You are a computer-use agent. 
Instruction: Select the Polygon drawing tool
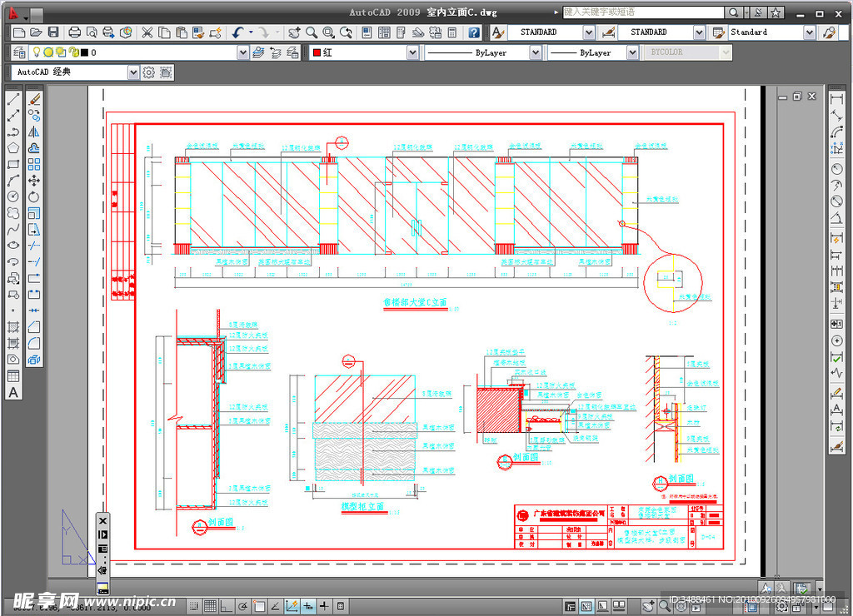coord(13,148)
